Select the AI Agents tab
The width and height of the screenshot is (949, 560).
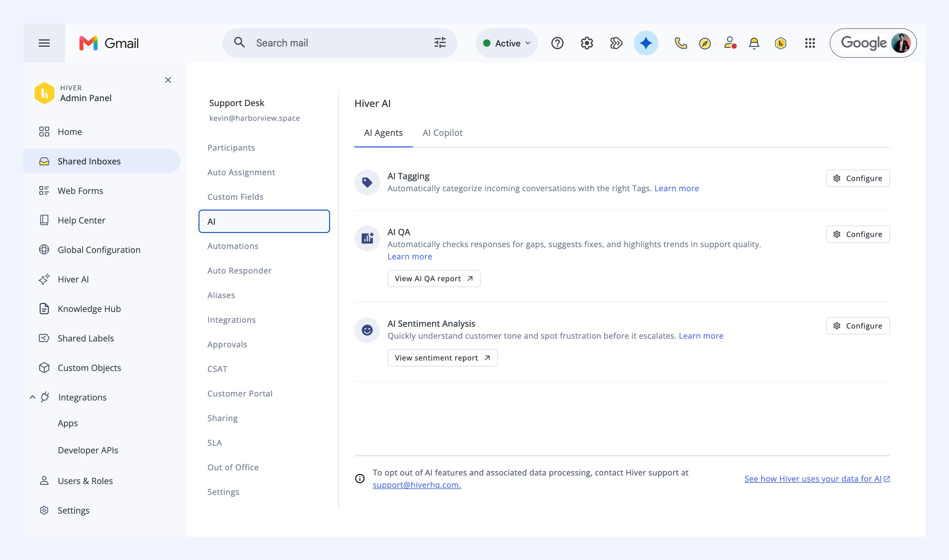click(383, 133)
